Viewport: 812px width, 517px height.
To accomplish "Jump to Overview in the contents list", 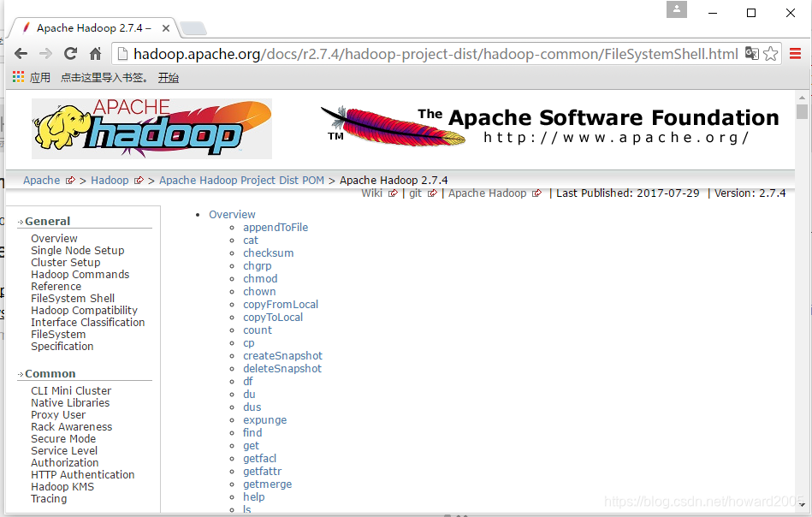I will pyautogui.click(x=232, y=215).
